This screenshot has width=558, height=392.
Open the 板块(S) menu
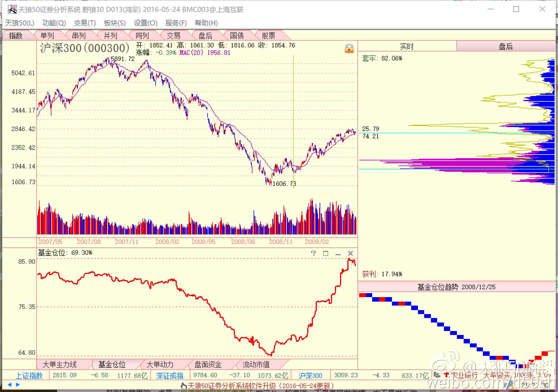coord(115,23)
